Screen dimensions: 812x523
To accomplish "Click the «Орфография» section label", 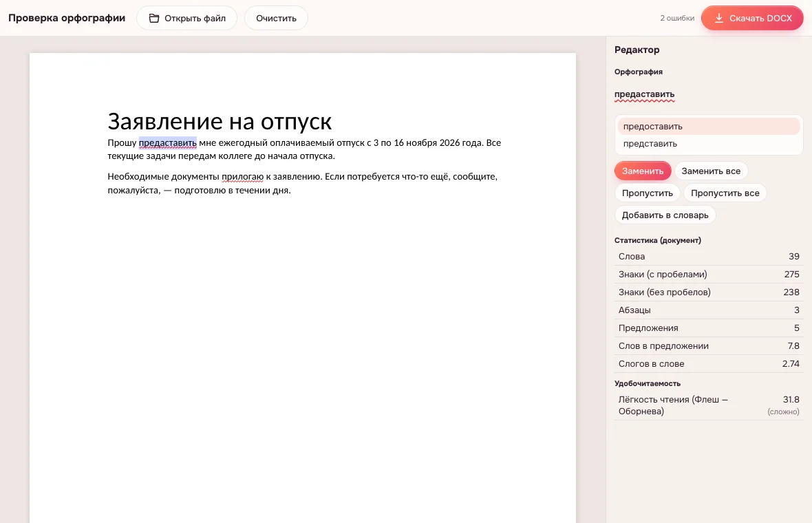I will pos(639,72).
